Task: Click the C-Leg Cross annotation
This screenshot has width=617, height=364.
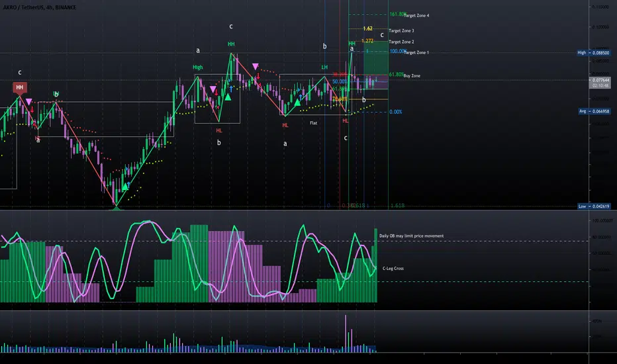Action: (x=393, y=269)
